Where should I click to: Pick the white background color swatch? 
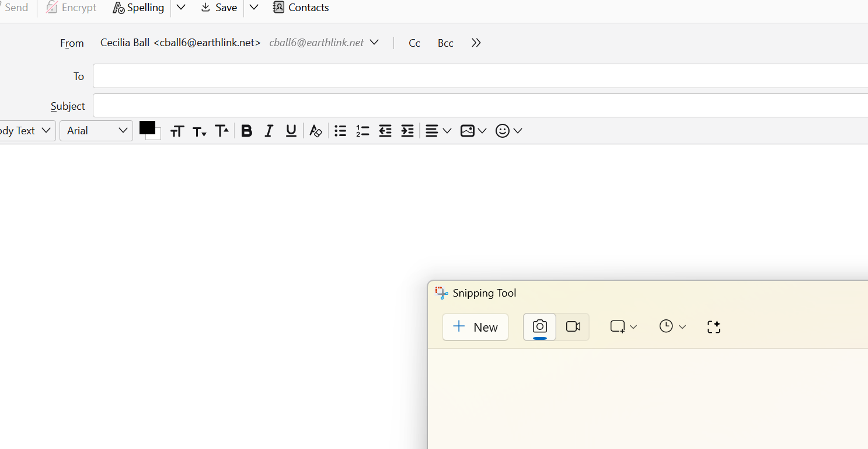coord(156,135)
